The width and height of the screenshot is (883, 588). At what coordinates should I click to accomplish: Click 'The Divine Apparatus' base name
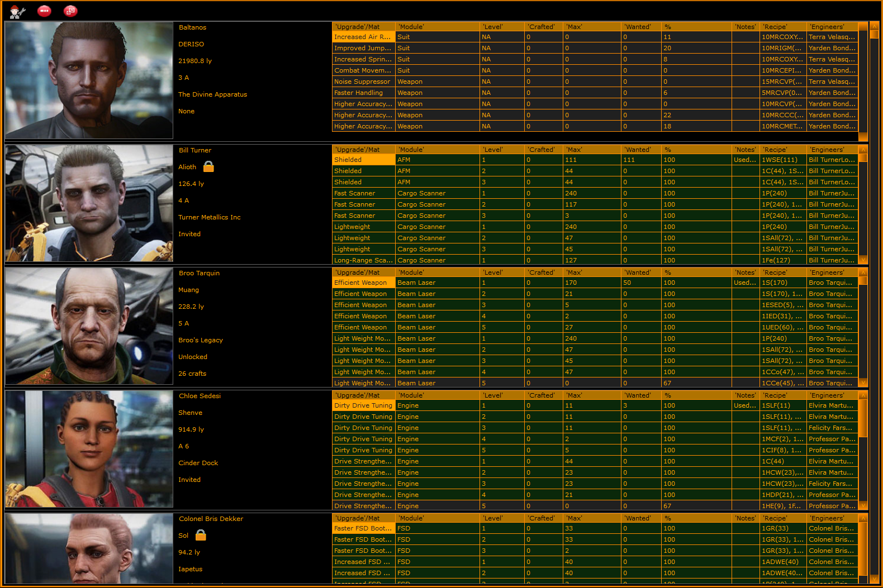(212, 94)
